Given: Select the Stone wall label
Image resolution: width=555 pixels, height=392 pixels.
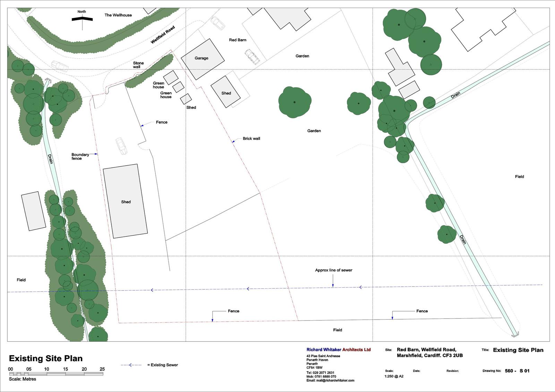Looking at the screenshot, I should pos(138,65).
